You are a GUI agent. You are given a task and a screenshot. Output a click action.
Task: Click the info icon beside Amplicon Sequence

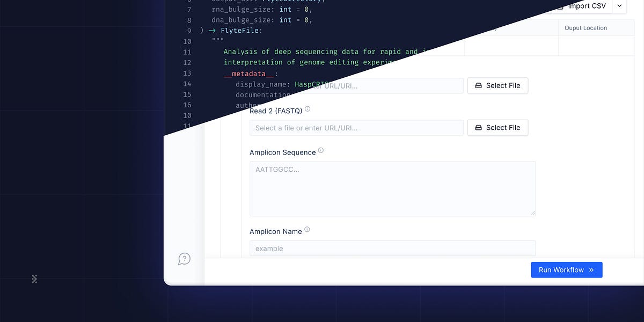pyautogui.click(x=320, y=150)
